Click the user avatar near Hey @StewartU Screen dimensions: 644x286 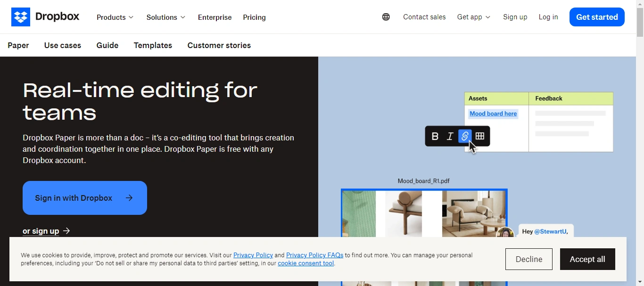[x=505, y=233]
